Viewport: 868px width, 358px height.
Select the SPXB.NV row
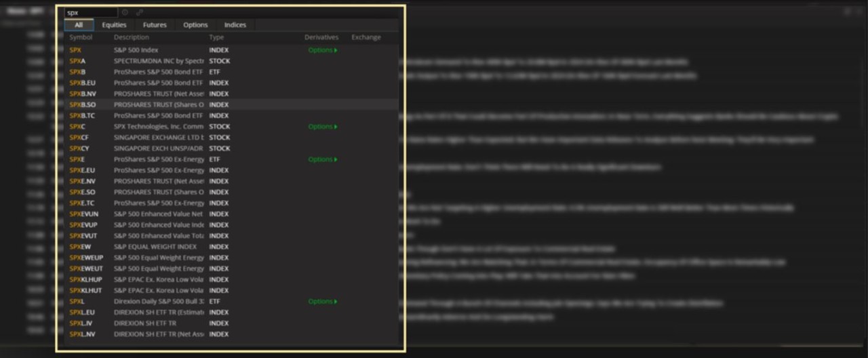pyautogui.click(x=231, y=94)
